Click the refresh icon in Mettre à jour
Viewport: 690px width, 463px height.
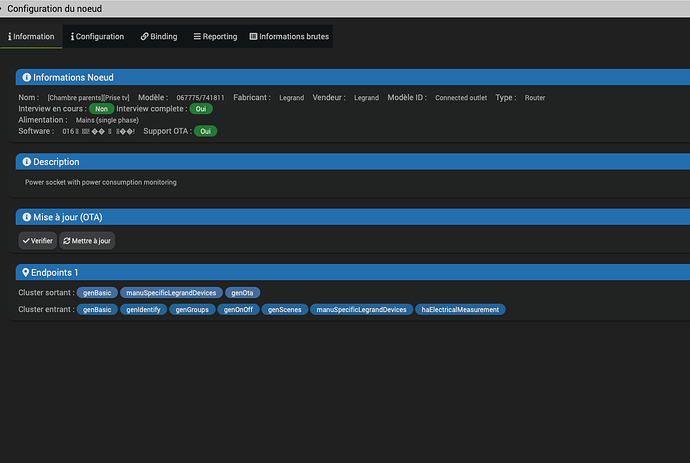point(67,241)
